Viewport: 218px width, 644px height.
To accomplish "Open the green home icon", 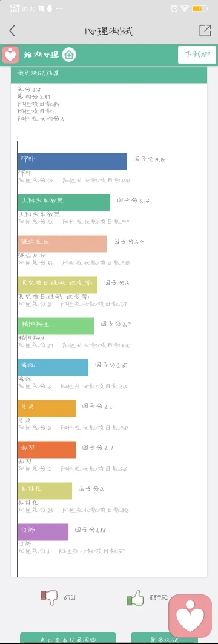I will click(x=70, y=55).
